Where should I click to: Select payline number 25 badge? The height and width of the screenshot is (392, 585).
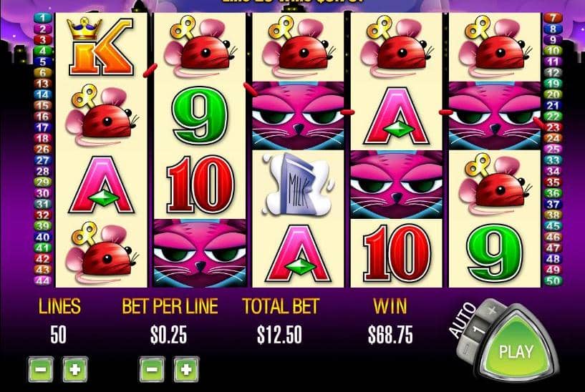point(553,149)
